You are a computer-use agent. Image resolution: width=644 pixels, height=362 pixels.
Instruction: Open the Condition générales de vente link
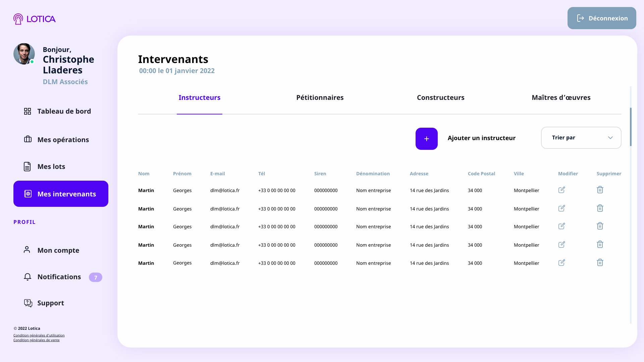click(x=36, y=340)
